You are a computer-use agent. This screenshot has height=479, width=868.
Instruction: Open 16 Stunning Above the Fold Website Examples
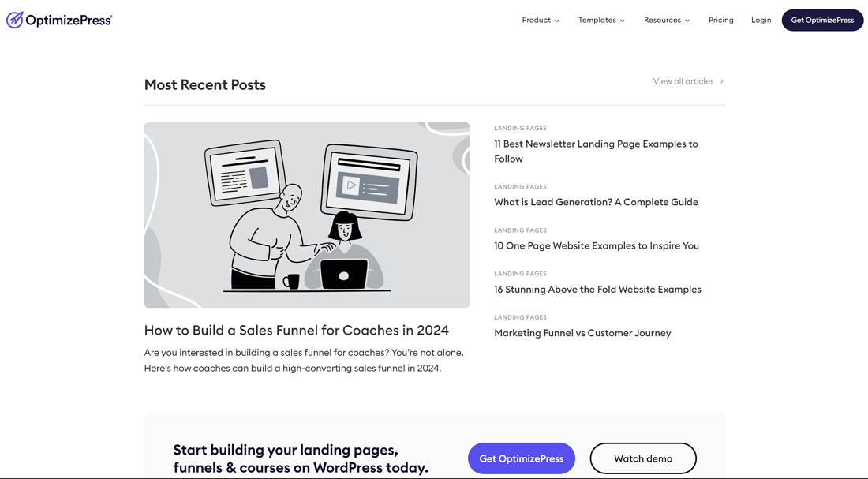click(x=597, y=289)
